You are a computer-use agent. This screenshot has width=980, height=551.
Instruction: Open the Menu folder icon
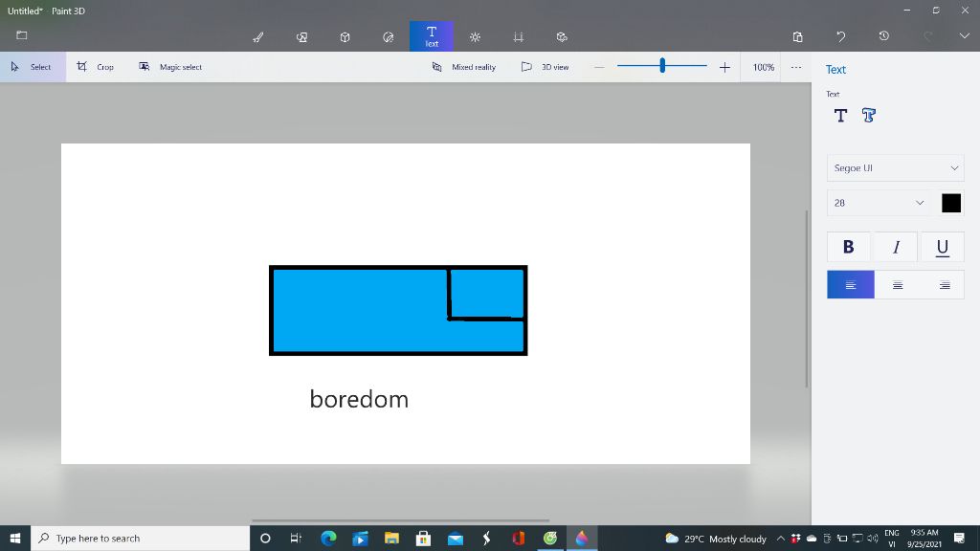point(22,35)
